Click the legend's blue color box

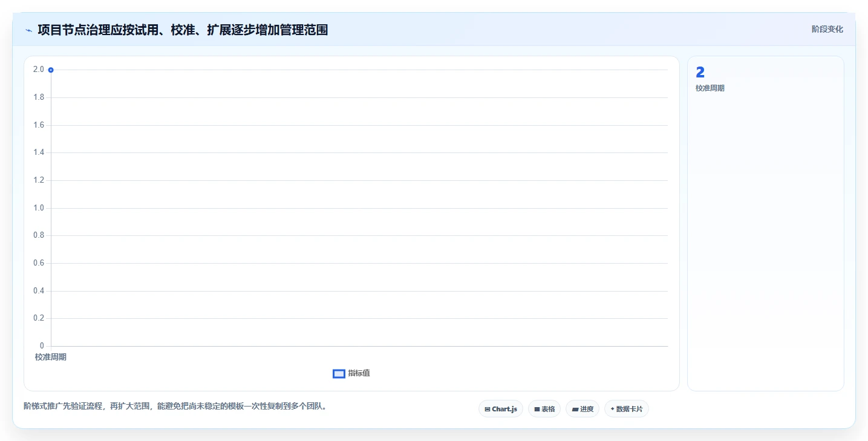point(339,374)
